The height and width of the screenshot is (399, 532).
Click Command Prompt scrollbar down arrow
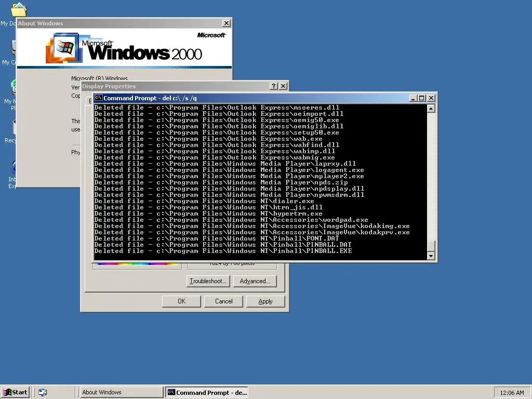click(x=431, y=256)
